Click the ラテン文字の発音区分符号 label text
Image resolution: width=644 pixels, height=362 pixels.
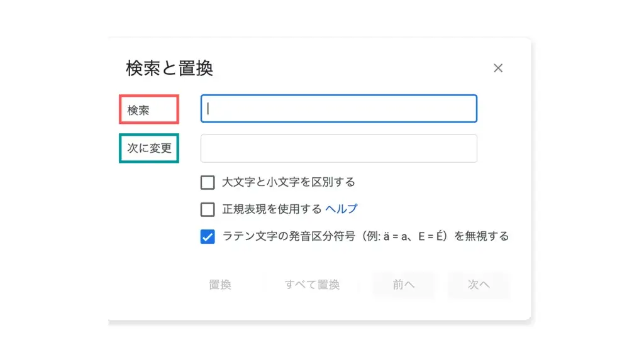[x=289, y=236]
